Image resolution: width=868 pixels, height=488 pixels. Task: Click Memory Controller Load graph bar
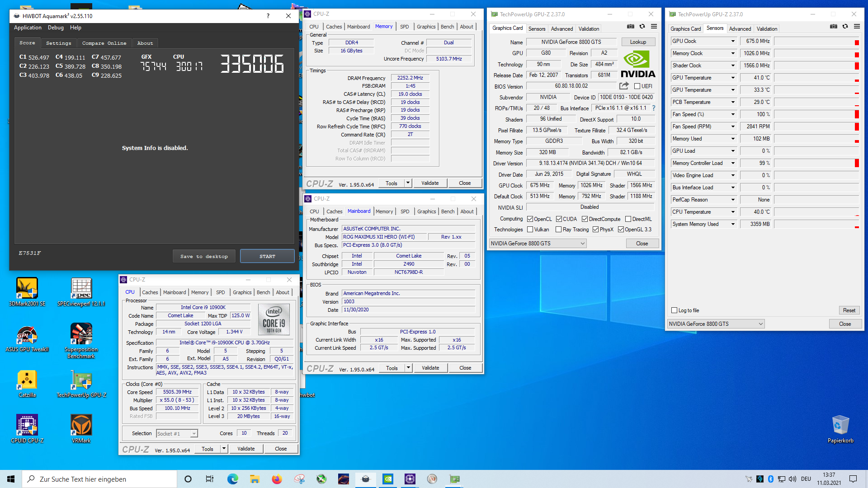pos(816,163)
